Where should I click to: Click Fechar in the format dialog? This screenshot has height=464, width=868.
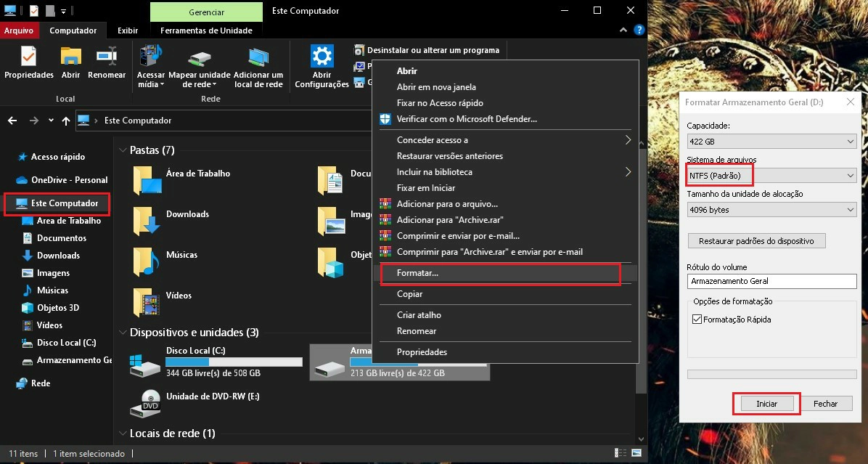(825, 404)
